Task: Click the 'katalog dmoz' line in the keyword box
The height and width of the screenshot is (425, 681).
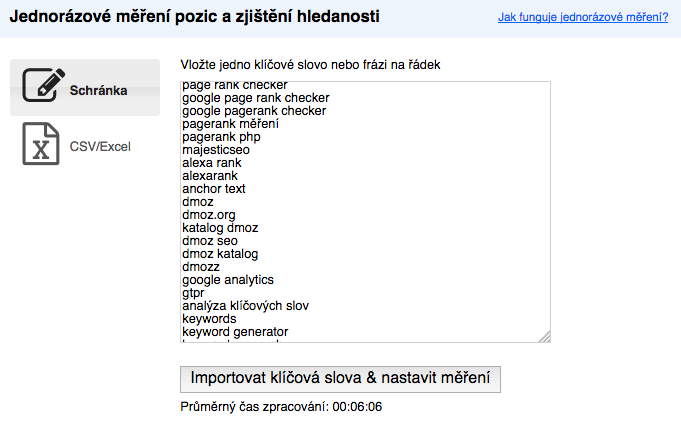Action: pyautogui.click(x=220, y=228)
